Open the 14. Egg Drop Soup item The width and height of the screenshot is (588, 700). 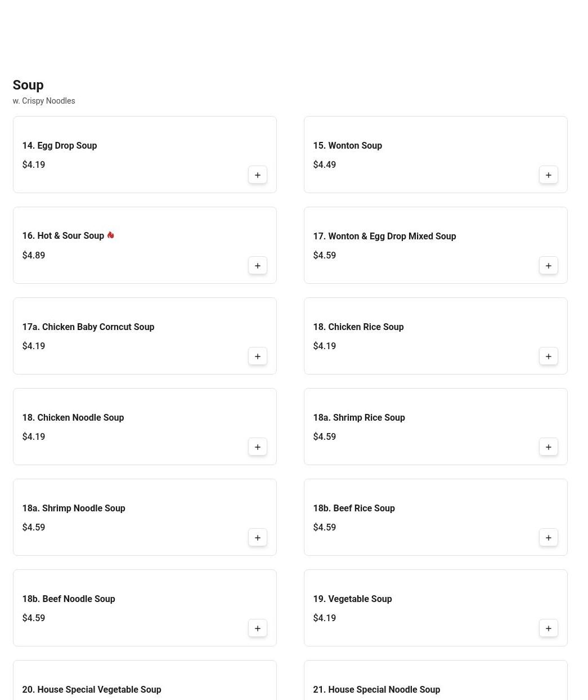60,145
